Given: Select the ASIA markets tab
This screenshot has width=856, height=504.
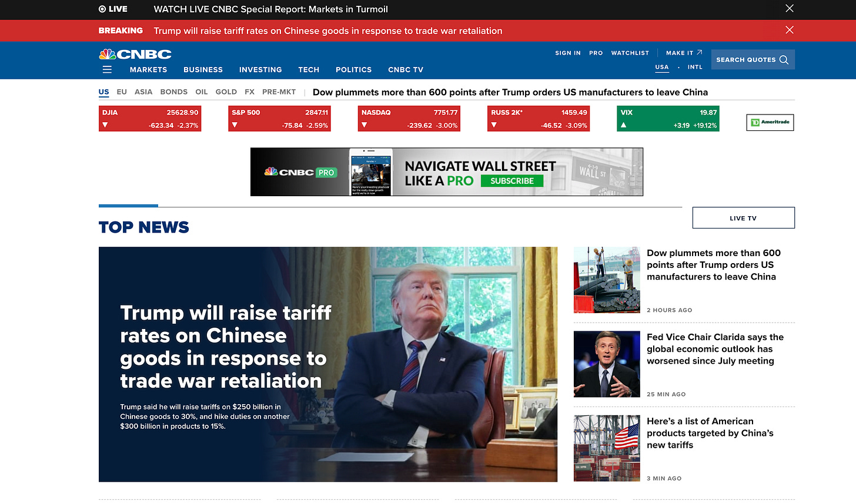Looking at the screenshot, I should [x=143, y=92].
